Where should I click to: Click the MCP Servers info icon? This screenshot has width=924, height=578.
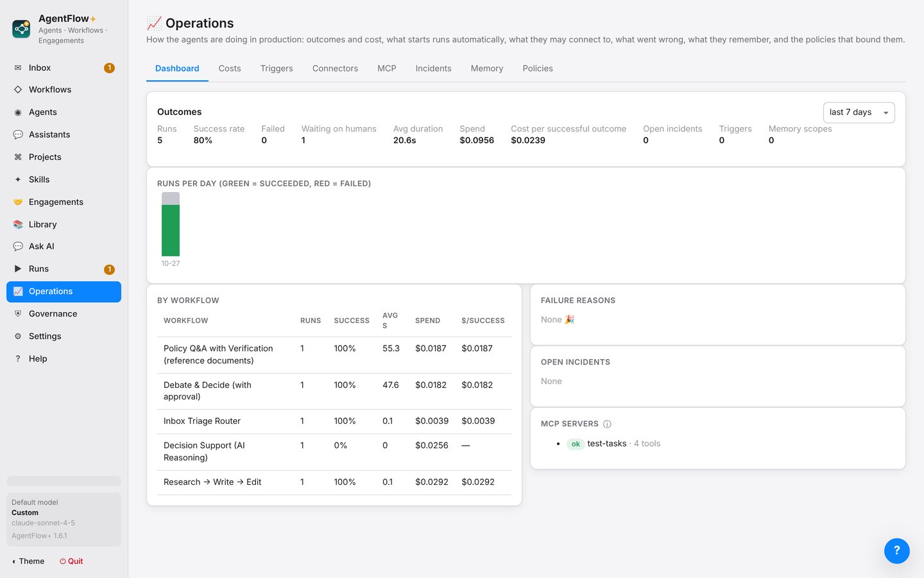coord(607,425)
